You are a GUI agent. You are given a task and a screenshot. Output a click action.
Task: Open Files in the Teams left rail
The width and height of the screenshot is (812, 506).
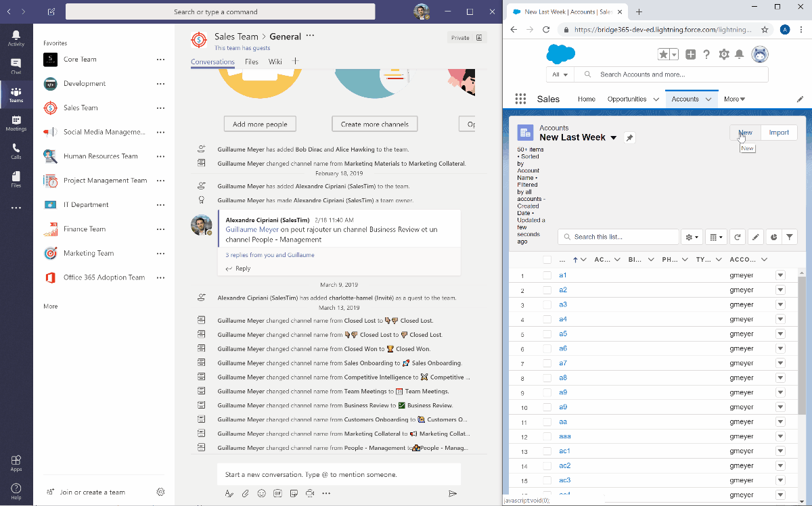pos(16,179)
